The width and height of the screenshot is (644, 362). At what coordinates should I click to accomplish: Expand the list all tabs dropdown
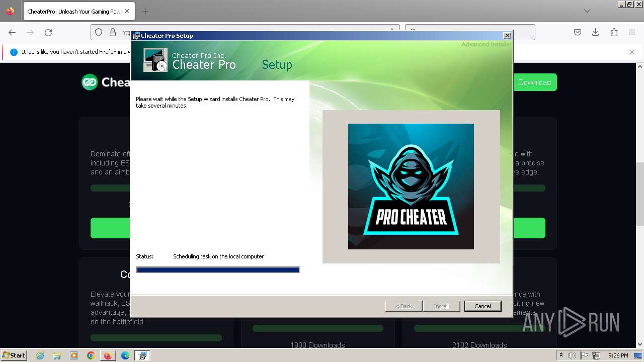(x=587, y=11)
